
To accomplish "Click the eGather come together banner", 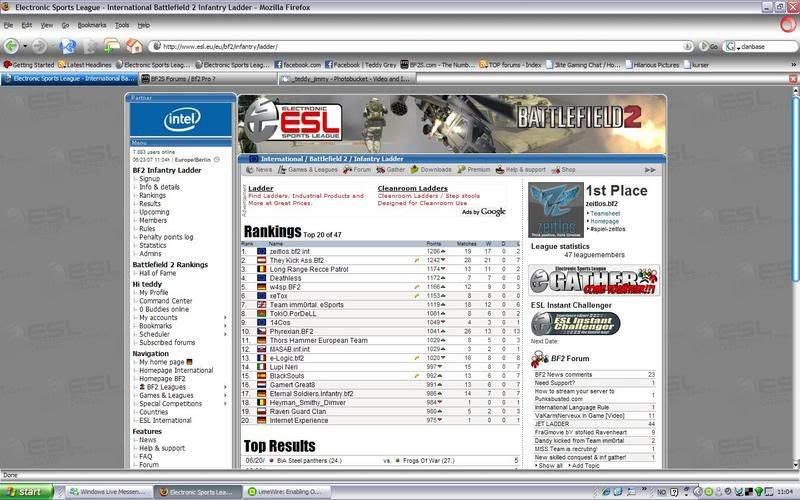I will pyautogui.click(x=594, y=280).
